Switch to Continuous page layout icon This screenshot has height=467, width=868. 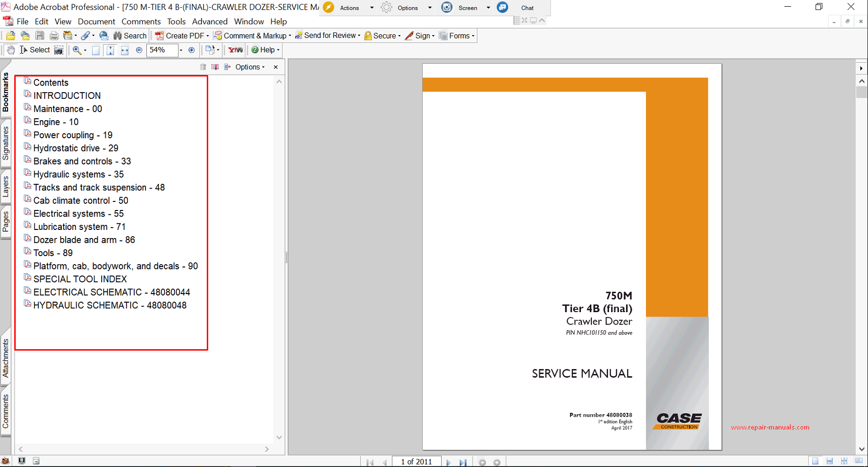tap(829, 461)
